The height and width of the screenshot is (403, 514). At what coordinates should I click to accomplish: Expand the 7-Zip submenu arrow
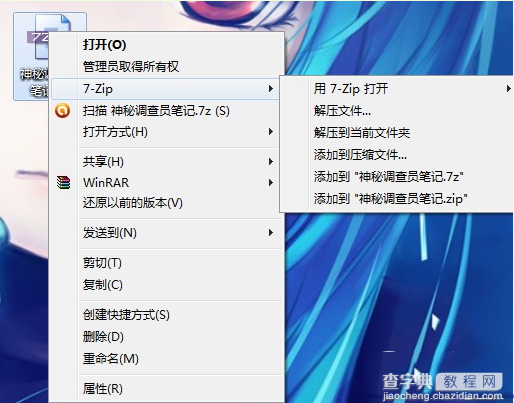(271, 89)
